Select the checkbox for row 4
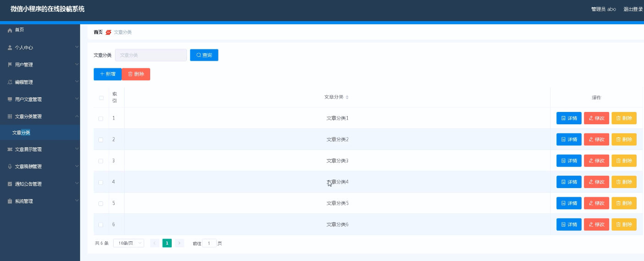This screenshot has height=261, width=644. (x=101, y=183)
